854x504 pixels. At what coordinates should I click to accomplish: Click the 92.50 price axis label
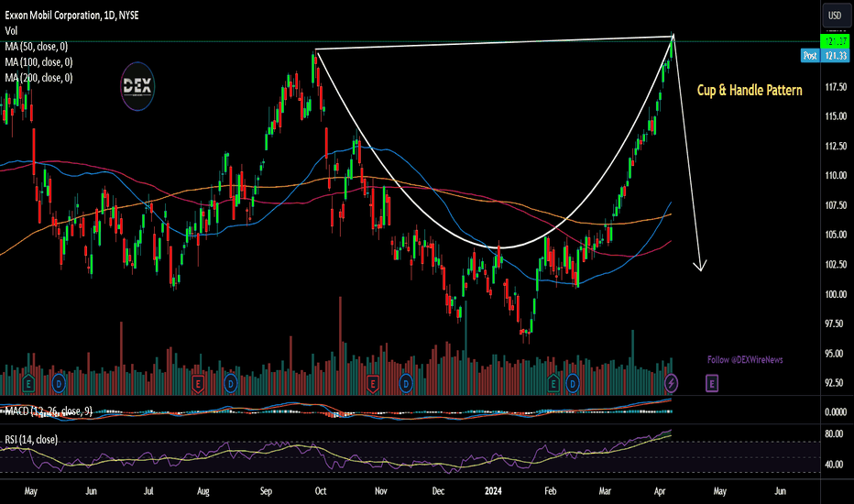click(x=836, y=383)
